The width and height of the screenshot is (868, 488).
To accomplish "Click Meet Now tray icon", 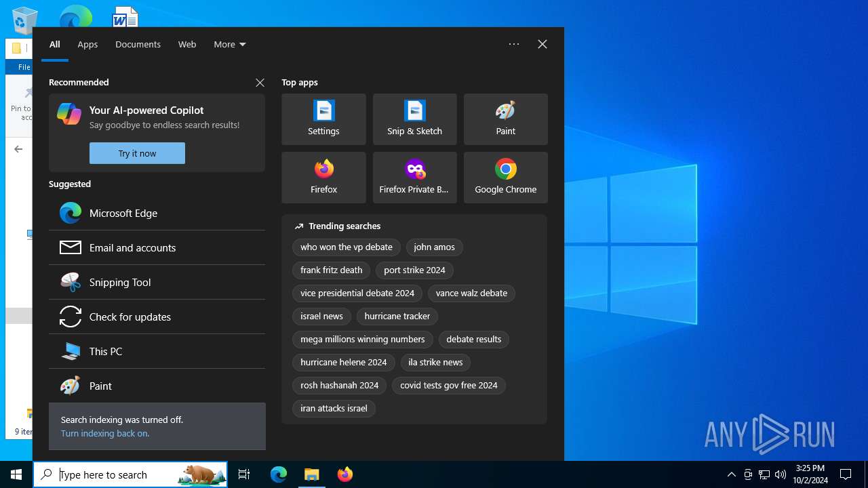I will tap(748, 474).
